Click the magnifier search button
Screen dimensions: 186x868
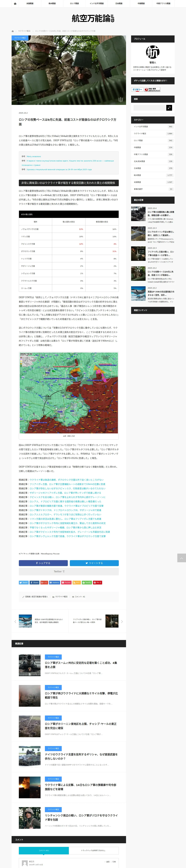point(169,107)
